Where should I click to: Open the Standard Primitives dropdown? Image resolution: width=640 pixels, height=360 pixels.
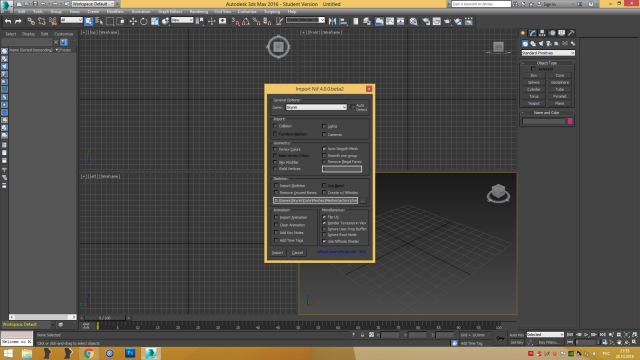pos(548,53)
